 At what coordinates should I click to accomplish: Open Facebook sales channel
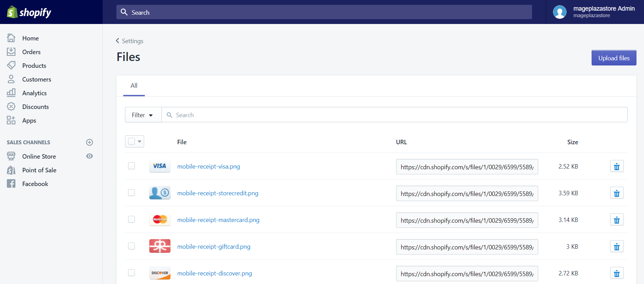point(35,184)
